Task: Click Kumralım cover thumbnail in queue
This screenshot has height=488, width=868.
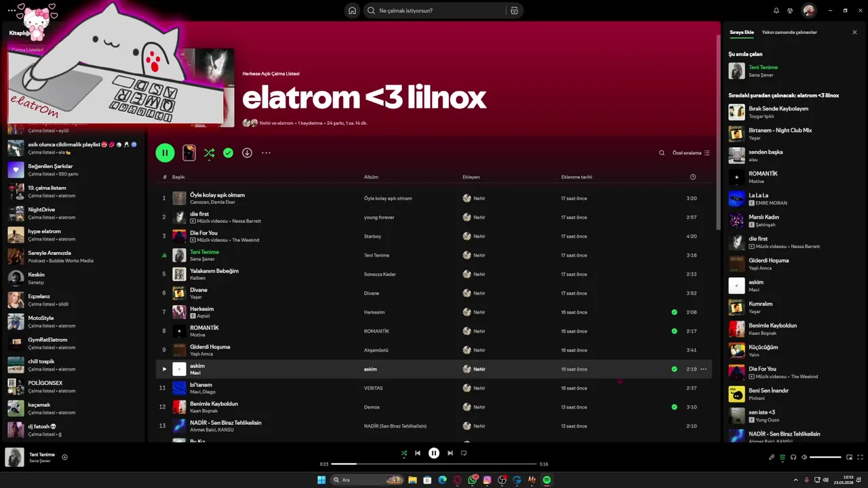Action: (x=736, y=307)
